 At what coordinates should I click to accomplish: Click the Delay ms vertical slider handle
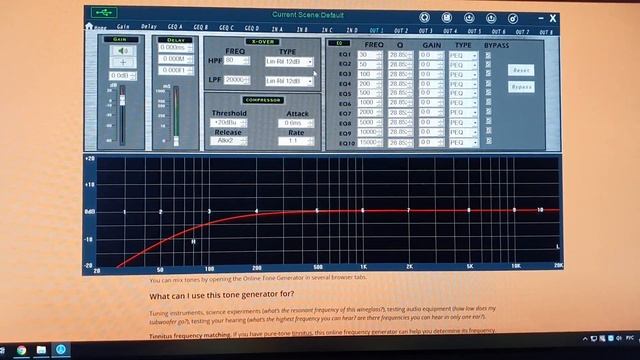coord(176,141)
